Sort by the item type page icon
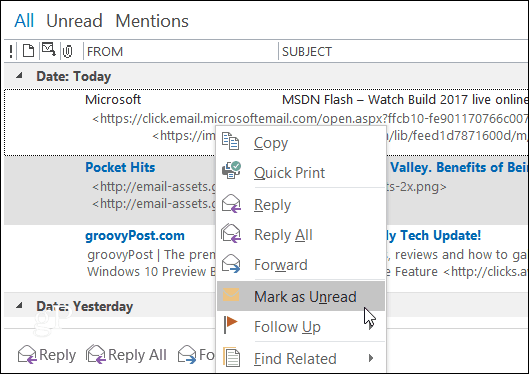Image resolution: width=529 pixels, height=374 pixels. click(x=28, y=51)
